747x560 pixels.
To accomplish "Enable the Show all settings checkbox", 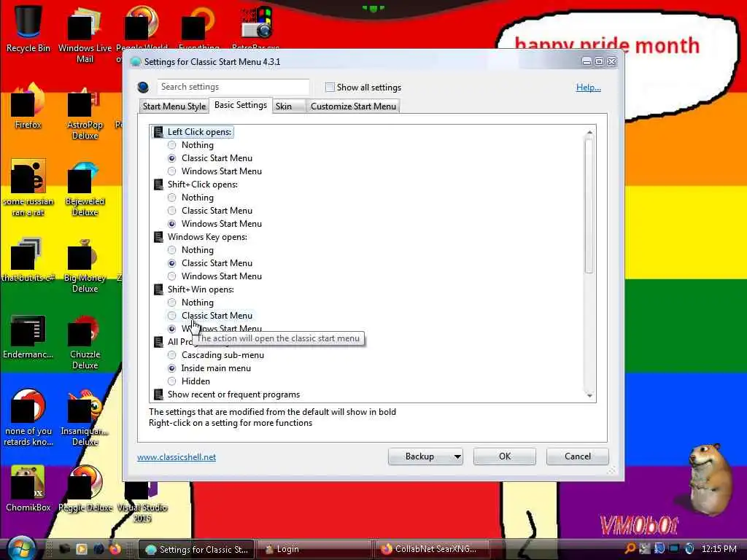I will pyautogui.click(x=330, y=87).
